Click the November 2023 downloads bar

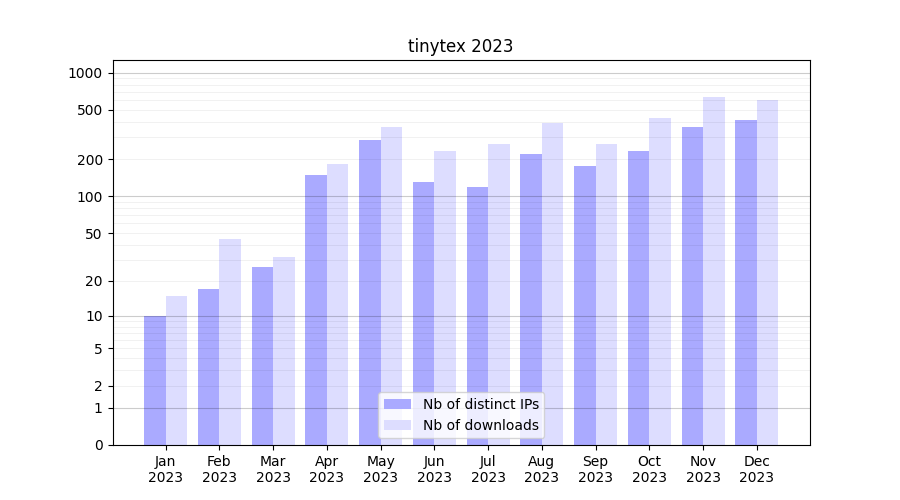[x=714, y=270]
